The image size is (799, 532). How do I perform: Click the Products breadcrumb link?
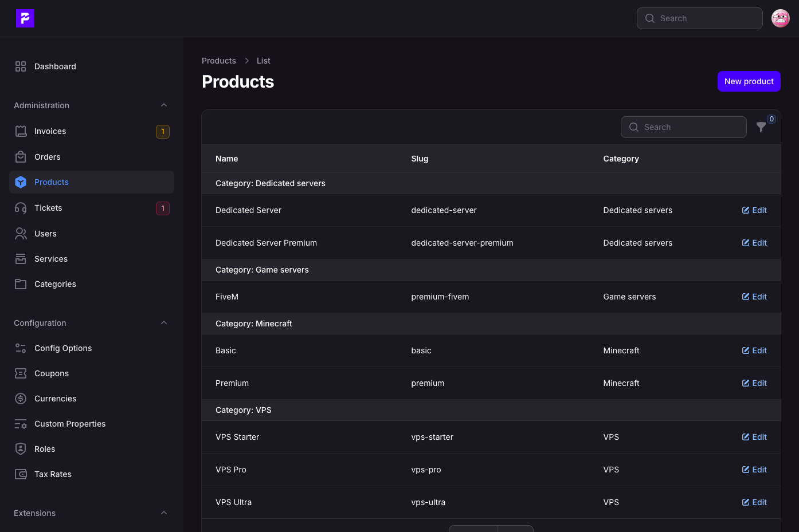click(219, 61)
